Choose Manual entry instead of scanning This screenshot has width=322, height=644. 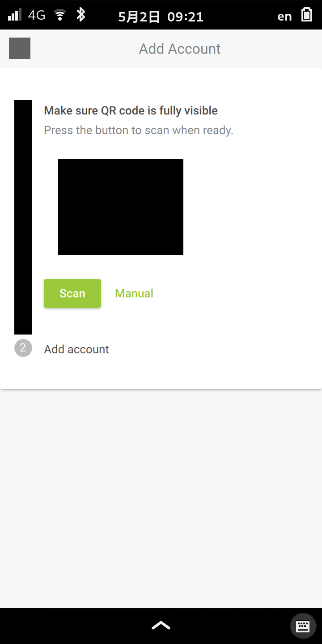point(134,293)
